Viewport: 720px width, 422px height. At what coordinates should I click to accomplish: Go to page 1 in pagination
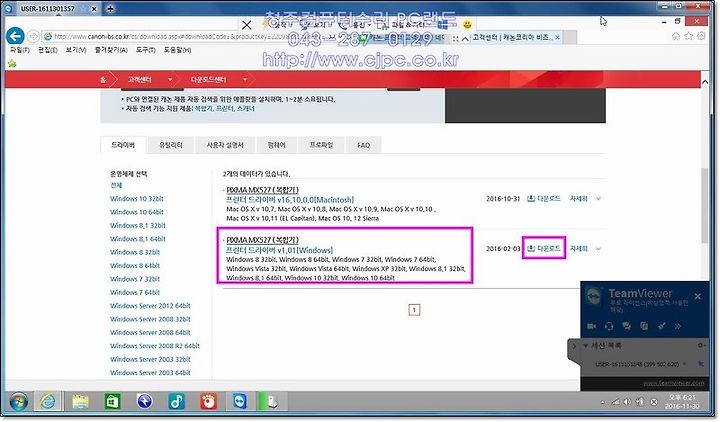coord(414,310)
